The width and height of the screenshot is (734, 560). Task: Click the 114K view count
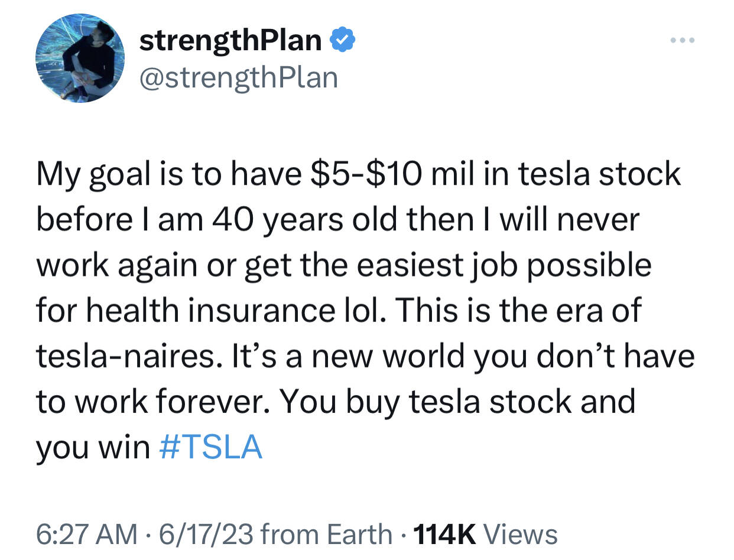tap(445, 534)
